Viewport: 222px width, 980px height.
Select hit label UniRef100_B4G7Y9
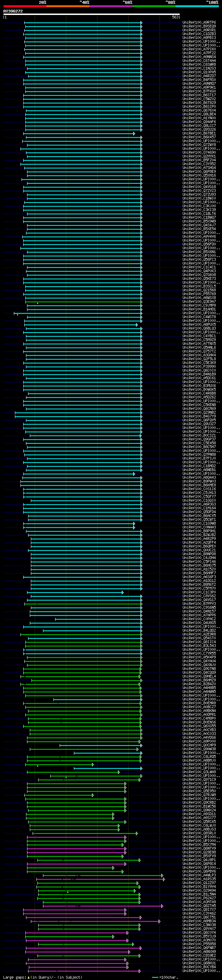coord(199,416)
